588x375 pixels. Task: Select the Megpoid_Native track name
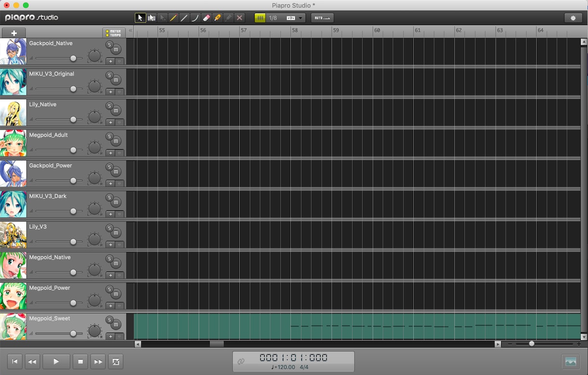point(50,257)
